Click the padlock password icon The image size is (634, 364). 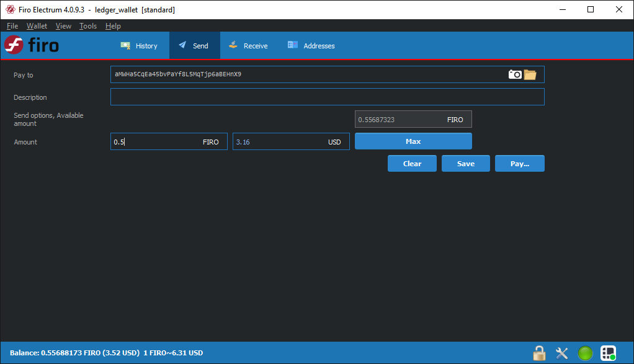[539, 353]
